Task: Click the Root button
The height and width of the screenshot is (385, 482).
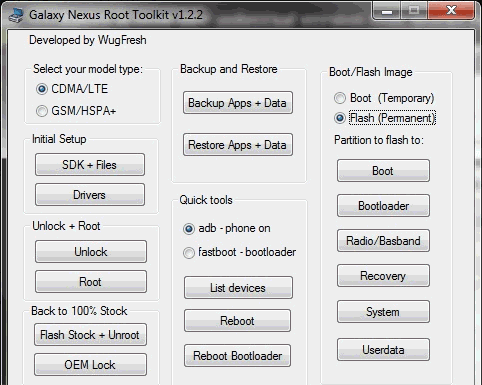Action: coord(91,282)
